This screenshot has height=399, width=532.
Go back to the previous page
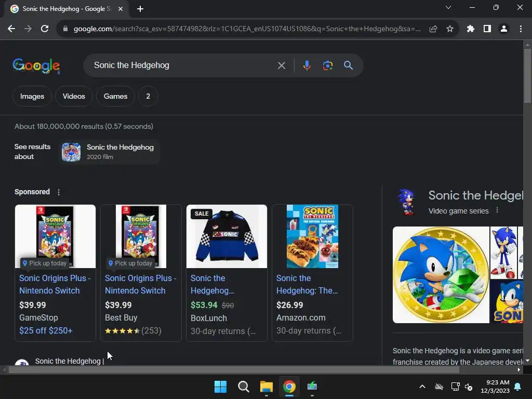click(11, 29)
